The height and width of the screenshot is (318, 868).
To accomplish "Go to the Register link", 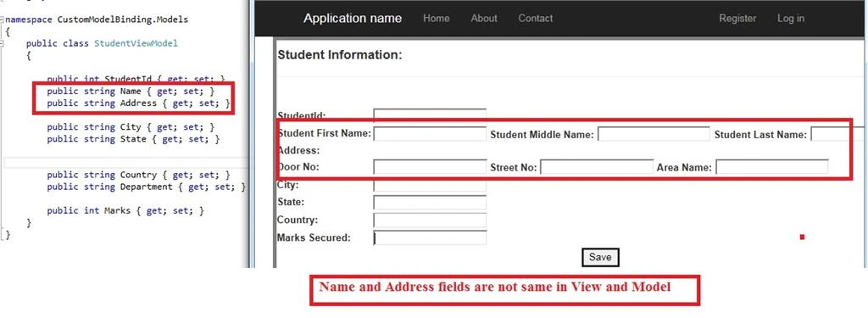I will pyautogui.click(x=737, y=19).
